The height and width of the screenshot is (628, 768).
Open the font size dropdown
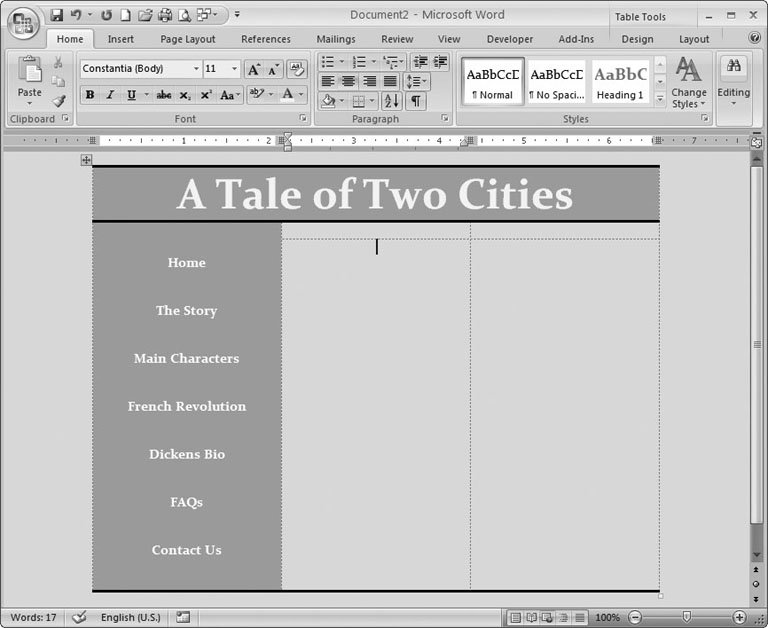coord(235,69)
